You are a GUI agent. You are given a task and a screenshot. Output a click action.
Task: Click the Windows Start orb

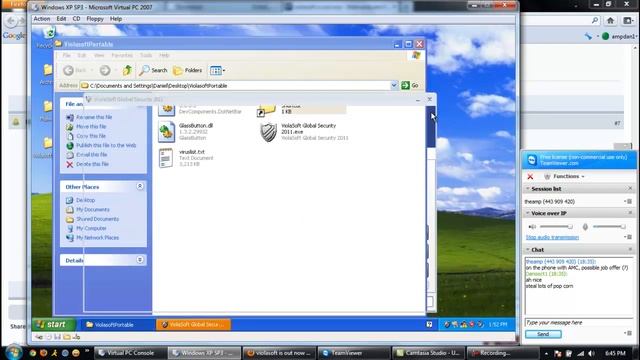tap(13, 352)
